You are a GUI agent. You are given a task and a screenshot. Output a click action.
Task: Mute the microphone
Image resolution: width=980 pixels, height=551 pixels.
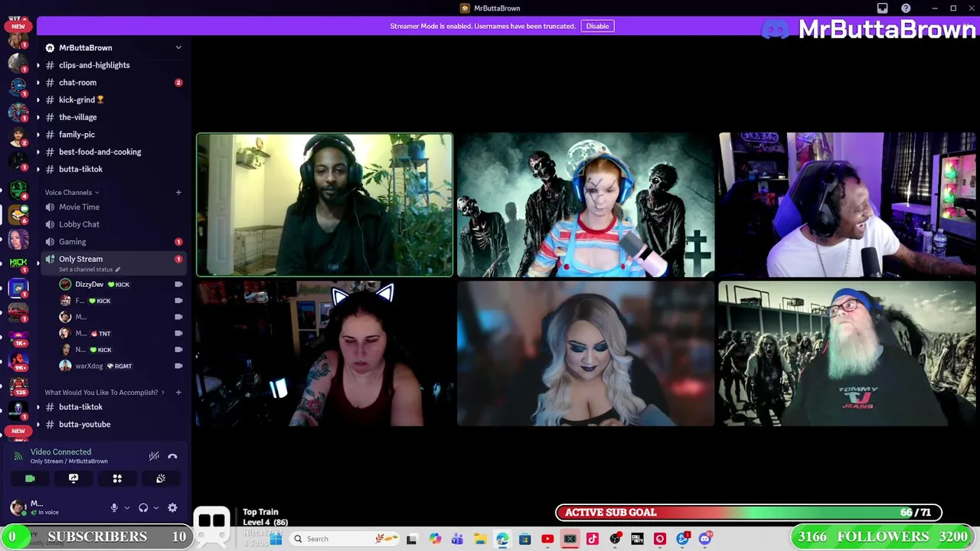point(114,507)
